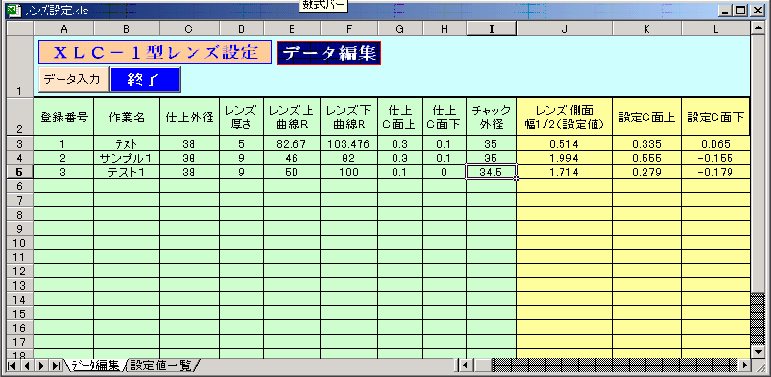Select column E header

pos(292,29)
